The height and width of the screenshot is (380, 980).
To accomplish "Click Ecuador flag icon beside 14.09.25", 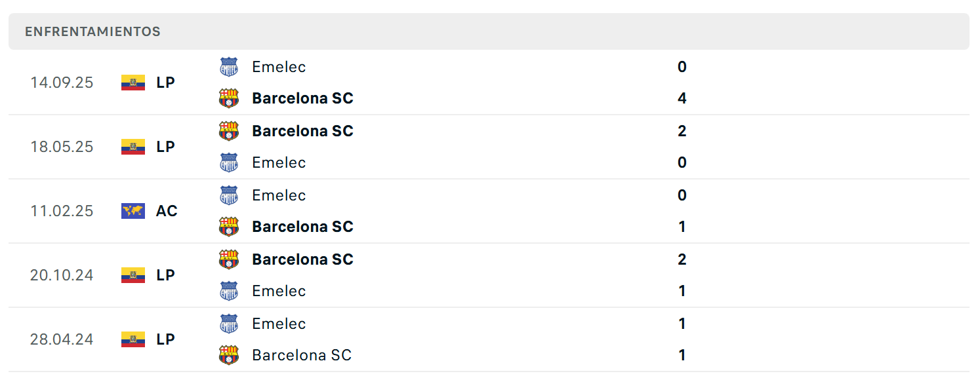I will (133, 83).
